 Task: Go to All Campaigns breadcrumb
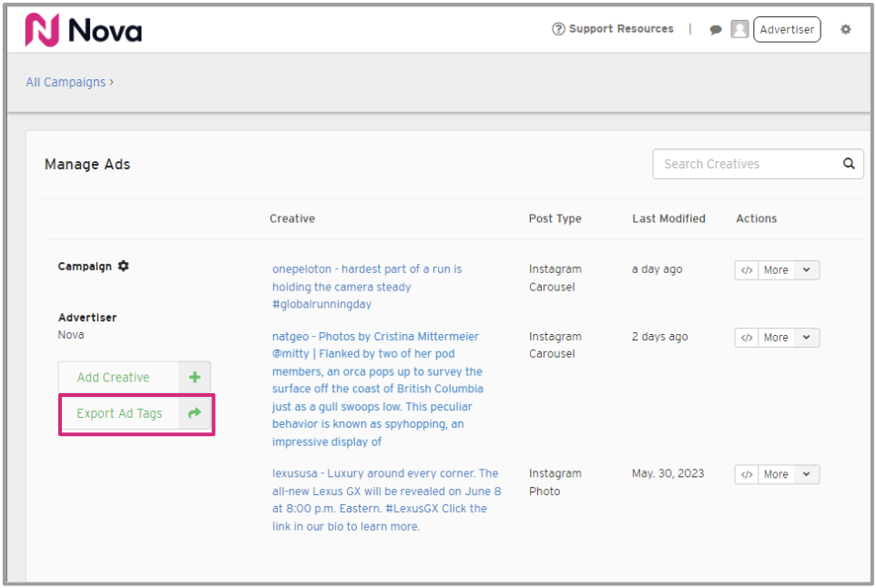[66, 82]
